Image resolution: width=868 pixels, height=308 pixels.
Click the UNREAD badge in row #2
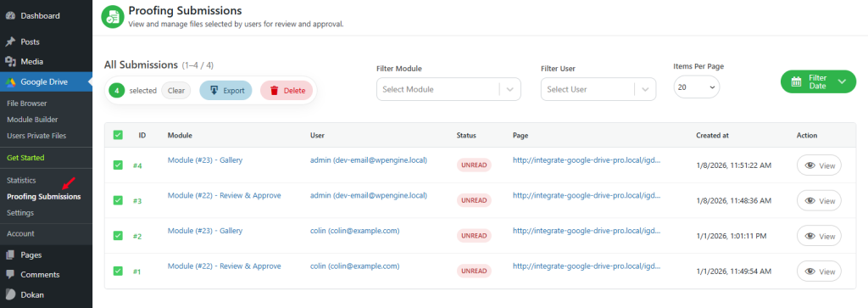474,236
